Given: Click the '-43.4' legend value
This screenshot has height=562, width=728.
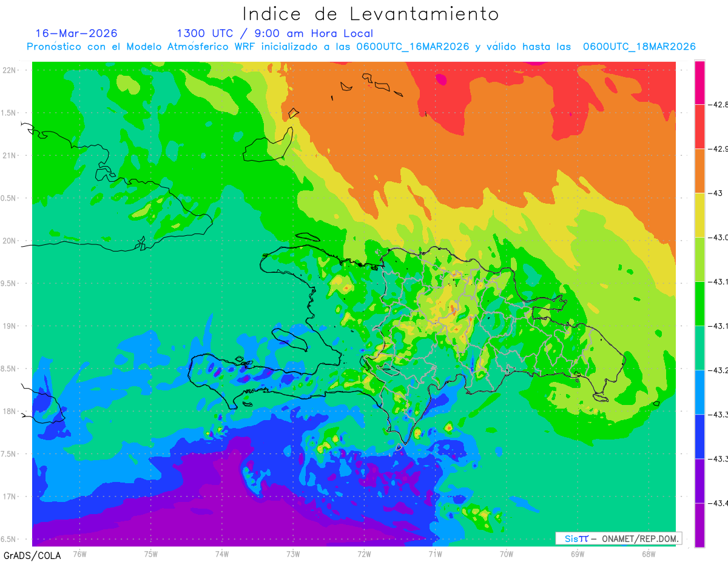Looking at the screenshot, I should [718, 503].
